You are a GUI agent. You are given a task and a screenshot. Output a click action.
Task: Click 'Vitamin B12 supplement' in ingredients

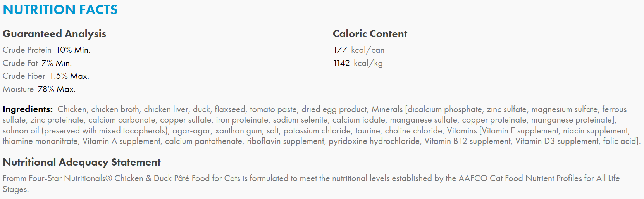468,141
